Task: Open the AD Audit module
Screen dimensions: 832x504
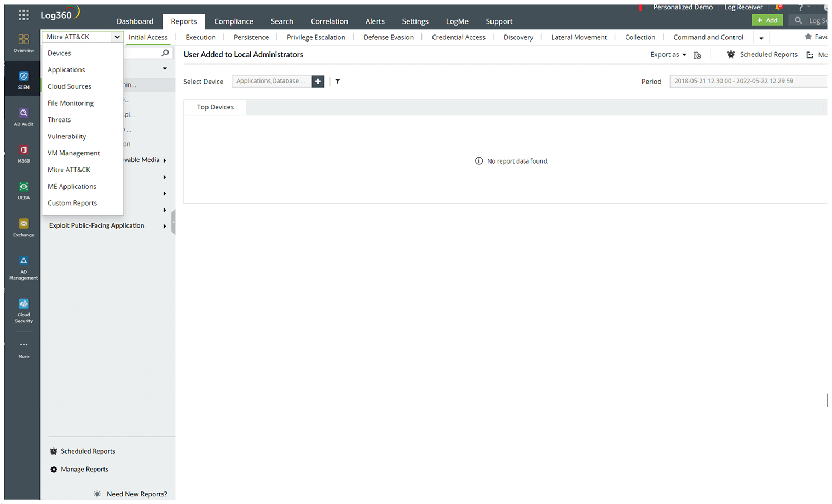Action: [x=24, y=117]
